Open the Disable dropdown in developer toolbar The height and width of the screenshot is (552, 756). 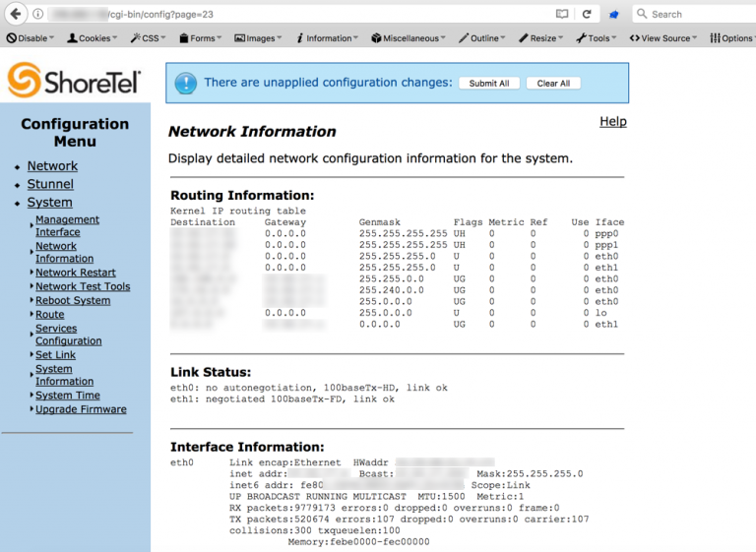pos(31,38)
